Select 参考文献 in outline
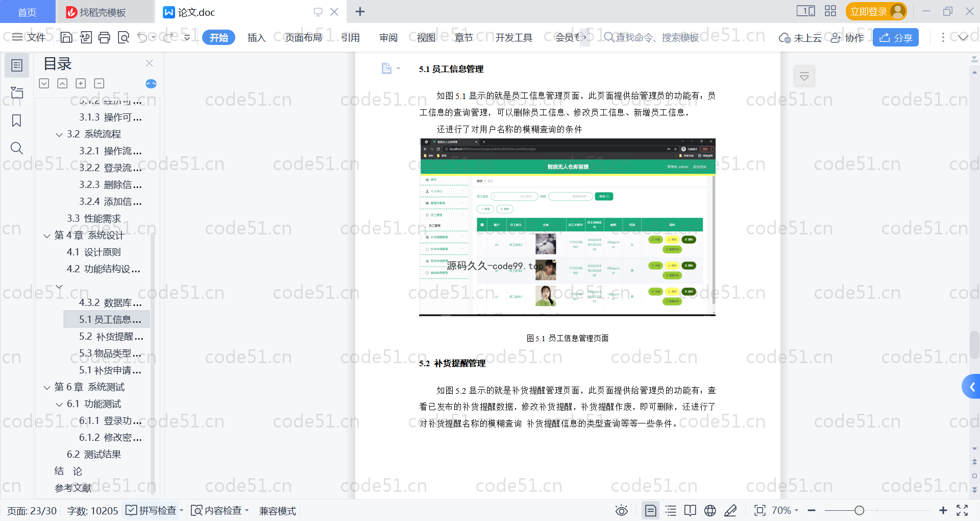The width and height of the screenshot is (980, 521). pos(73,488)
